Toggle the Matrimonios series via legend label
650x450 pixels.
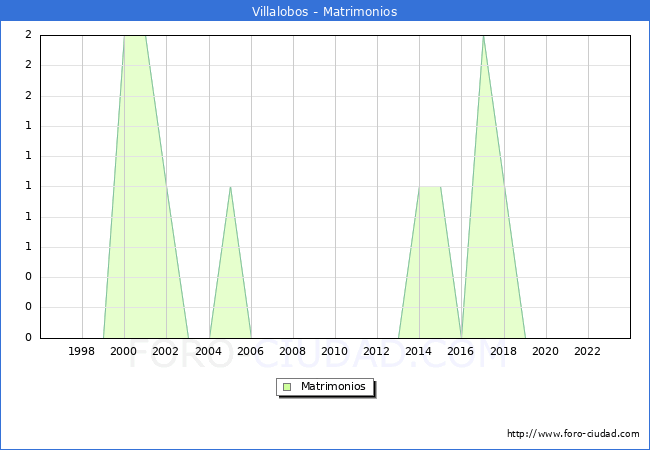[333, 387]
